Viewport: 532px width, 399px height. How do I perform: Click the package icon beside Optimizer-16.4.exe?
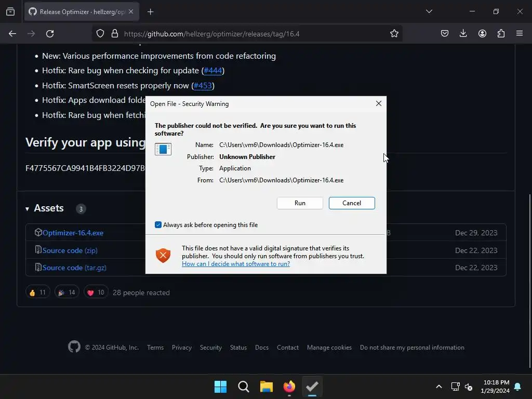coord(38,232)
